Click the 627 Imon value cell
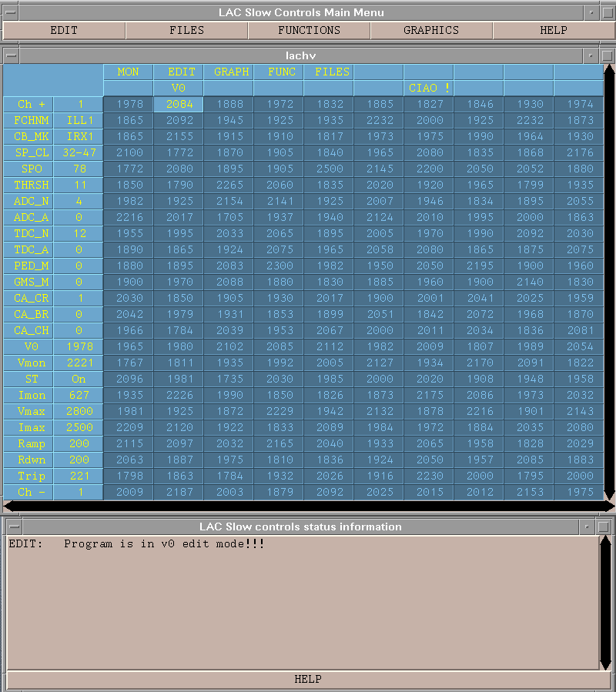 pyautogui.click(x=79, y=395)
